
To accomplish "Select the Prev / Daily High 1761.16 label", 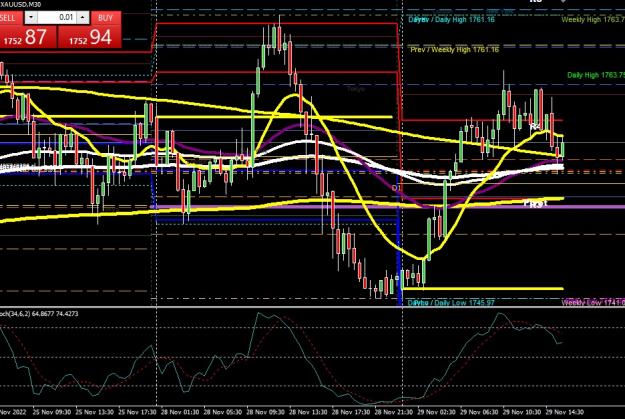I will [x=452, y=19].
